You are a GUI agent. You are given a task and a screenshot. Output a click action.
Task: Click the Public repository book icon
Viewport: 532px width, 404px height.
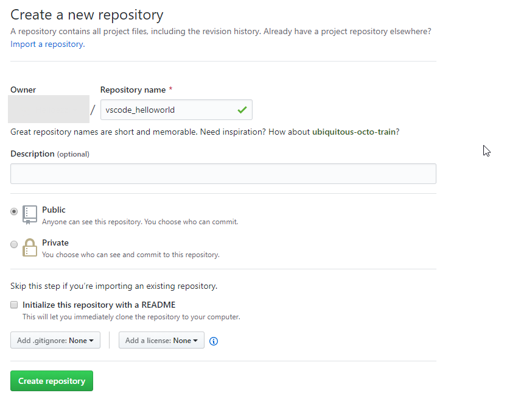29,214
